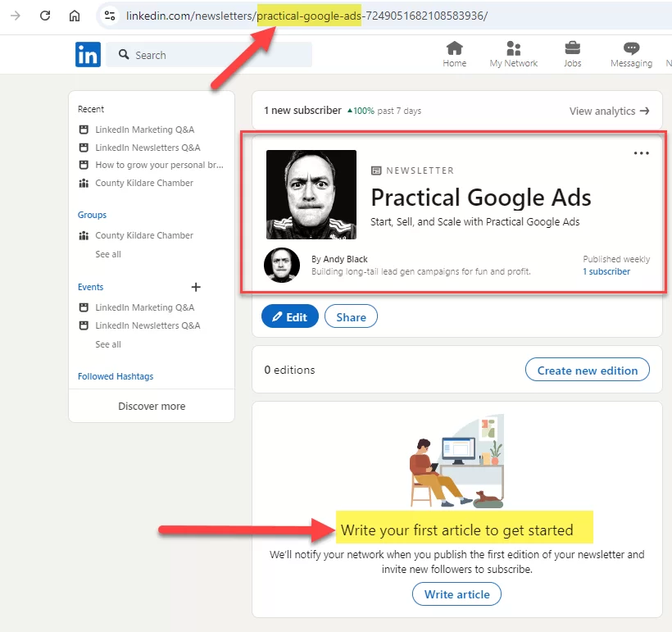Click the calendar icon beside How to grow your personal br...
672x632 pixels.
[84, 165]
